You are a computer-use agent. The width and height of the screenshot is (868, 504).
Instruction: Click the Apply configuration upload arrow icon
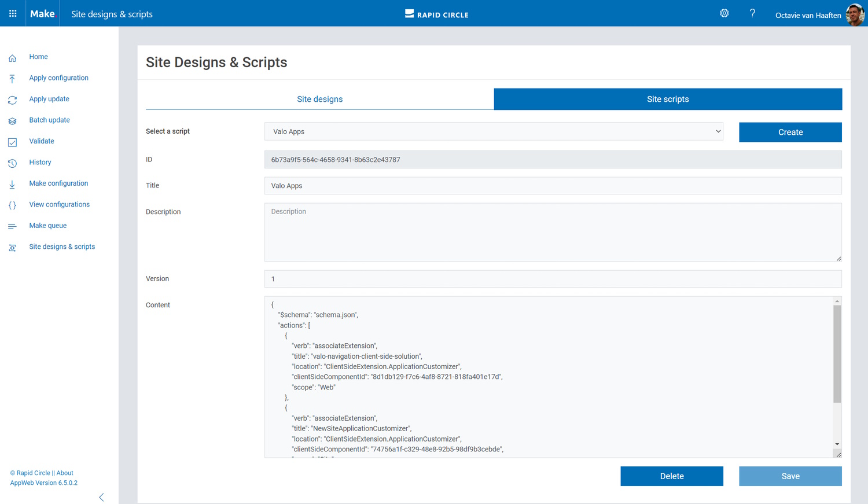(x=12, y=79)
